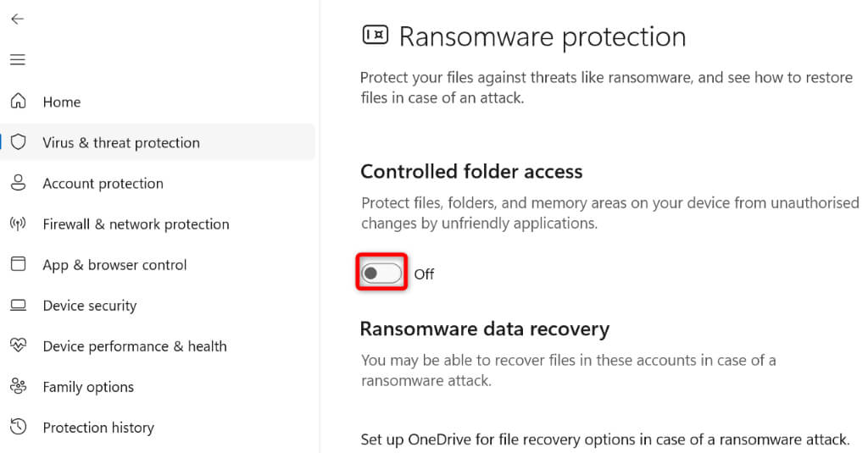Image resolution: width=868 pixels, height=453 pixels.
Task: Click the Firewall & network antenna icon
Action: point(18,224)
